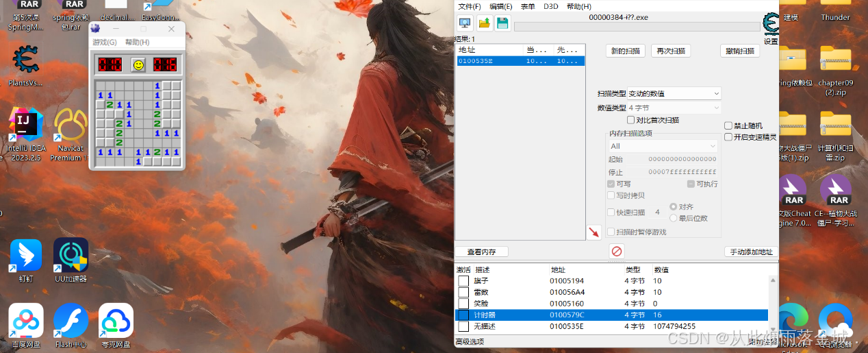Screen dimensions: 868x353
Task: Select spring依赖包.rar desktop file
Action: coord(71,16)
